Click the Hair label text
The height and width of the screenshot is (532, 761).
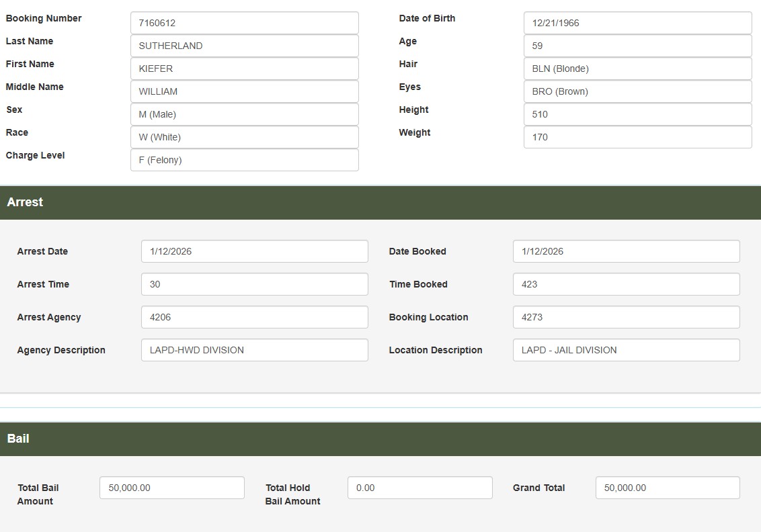coord(408,64)
